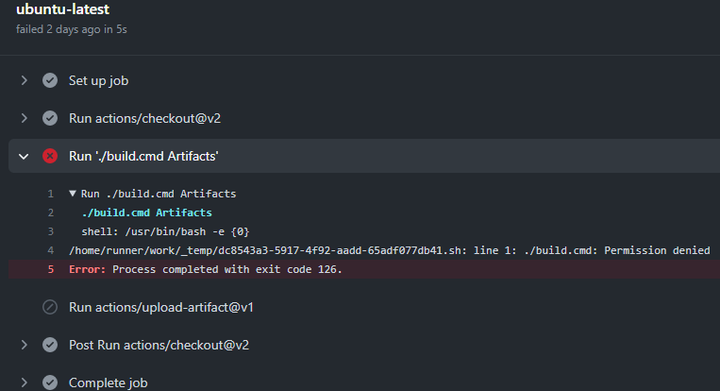The width and height of the screenshot is (720, 391).
Task: Click error log line number 5
Action: [51, 269]
